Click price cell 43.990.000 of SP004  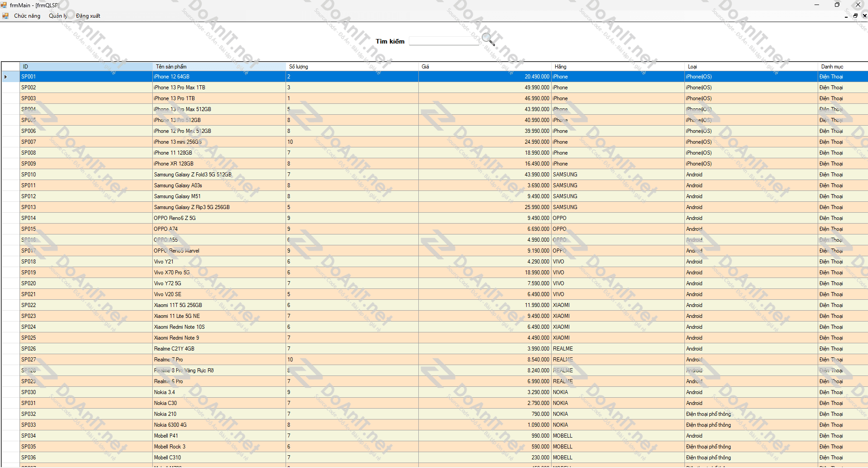tap(485, 109)
